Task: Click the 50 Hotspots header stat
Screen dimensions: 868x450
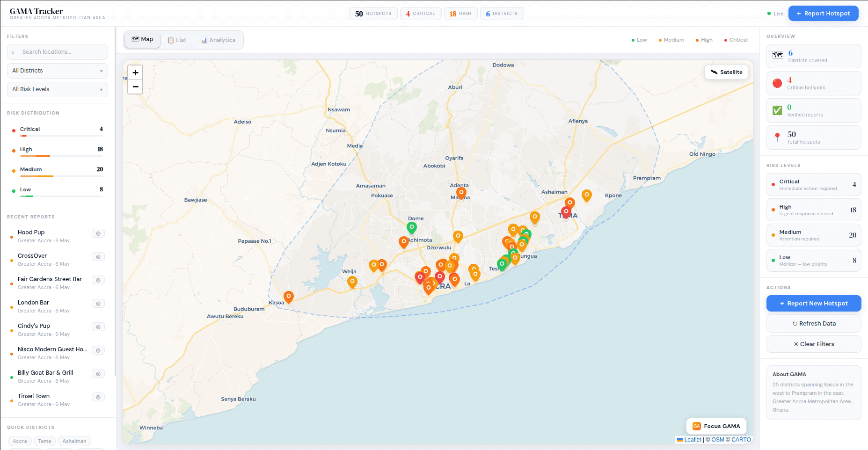Action: pyautogui.click(x=373, y=14)
